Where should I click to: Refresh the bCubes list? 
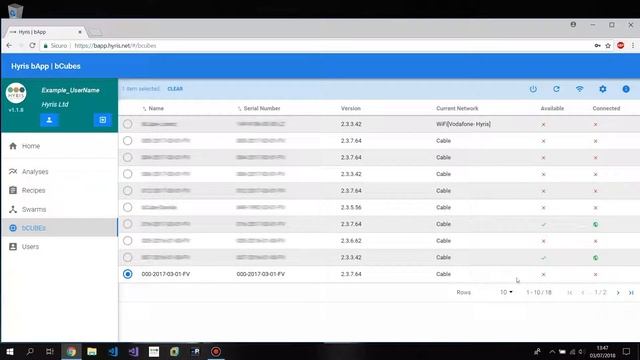556,89
